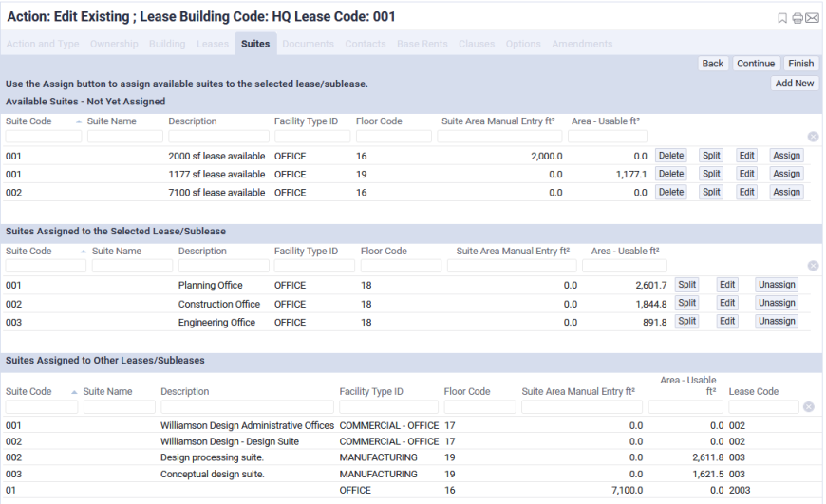Click Add New to create a suite
Screen dimensions: 826x504
pos(795,84)
